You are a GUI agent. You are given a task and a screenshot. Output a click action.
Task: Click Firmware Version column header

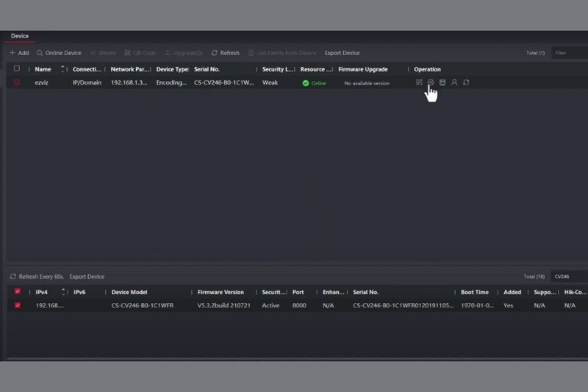pos(220,292)
